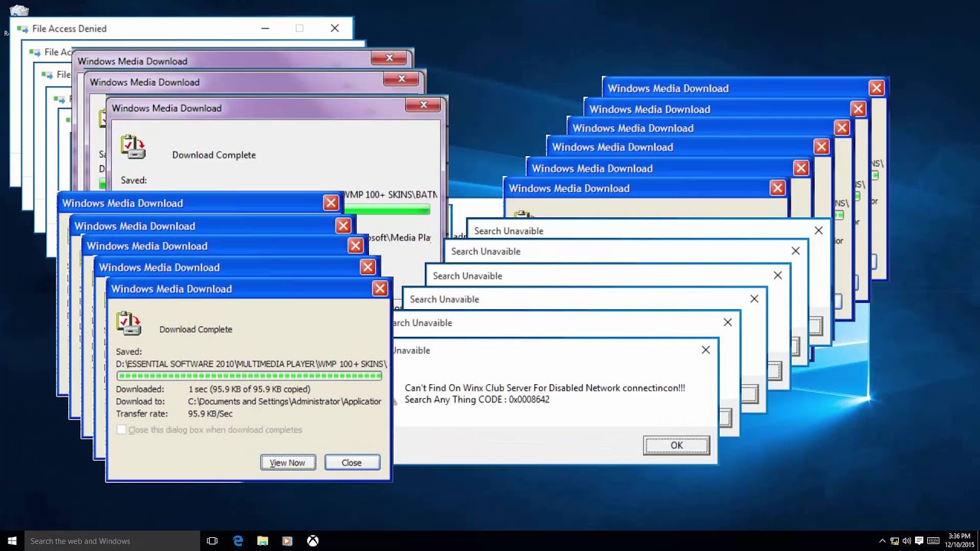
Task: Open the touch keyboard tray icon
Action: [x=935, y=541]
